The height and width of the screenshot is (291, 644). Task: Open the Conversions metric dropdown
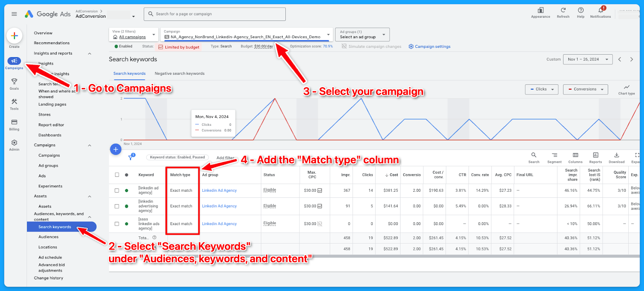pyautogui.click(x=585, y=89)
